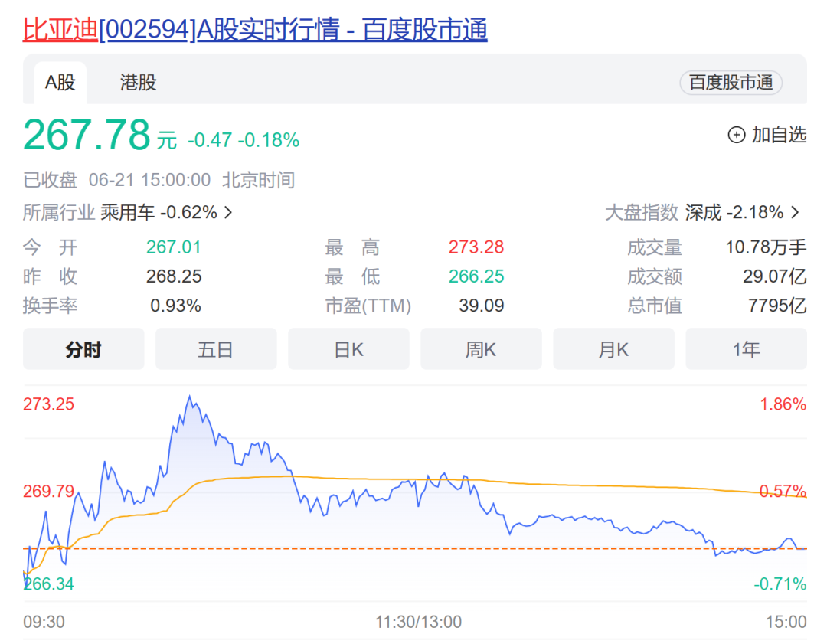
Task: Click the chart percent label 1.86%
Action: point(783,404)
